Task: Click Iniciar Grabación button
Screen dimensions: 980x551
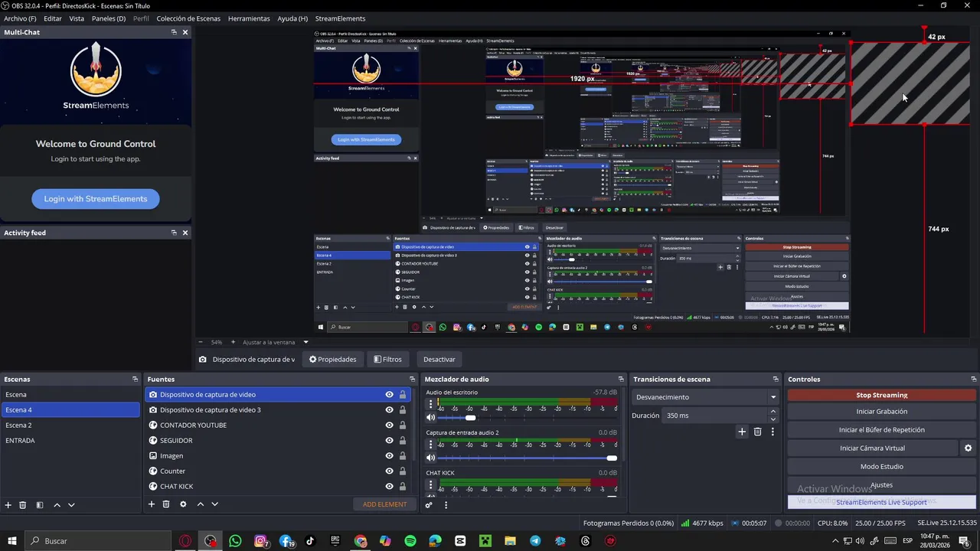Action: 882,412
